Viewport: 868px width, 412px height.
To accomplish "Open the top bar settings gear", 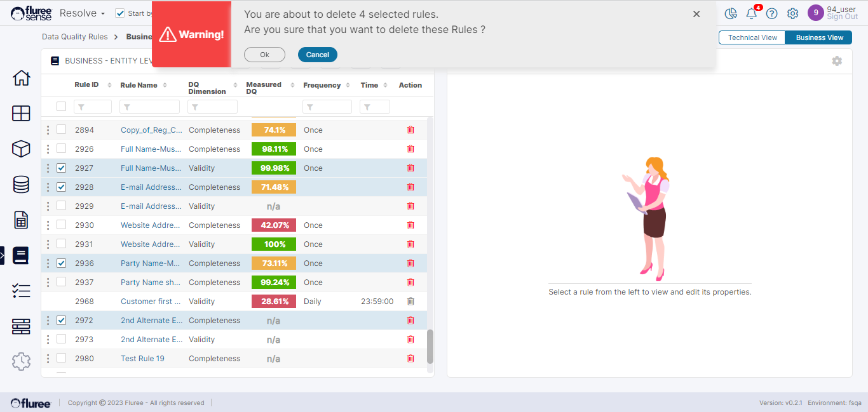I will (792, 13).
